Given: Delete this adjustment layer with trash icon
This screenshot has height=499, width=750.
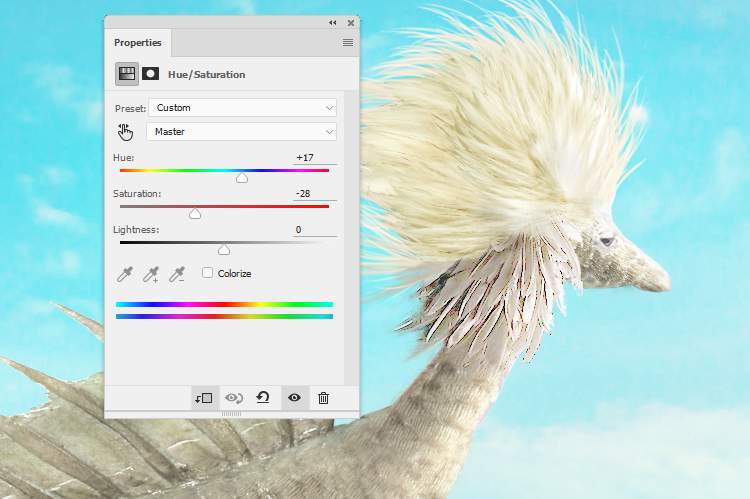Looking at the screenshot, I should pos(323,398).
